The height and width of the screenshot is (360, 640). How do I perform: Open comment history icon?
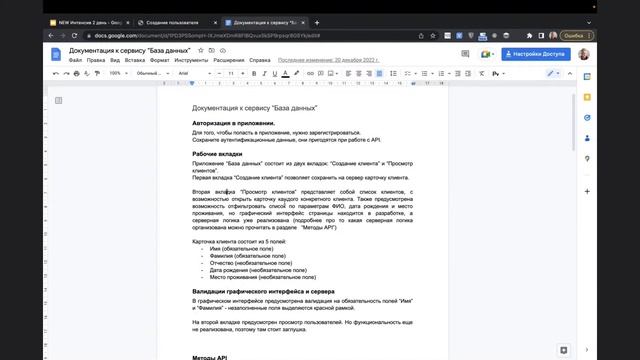pos(465,54)
